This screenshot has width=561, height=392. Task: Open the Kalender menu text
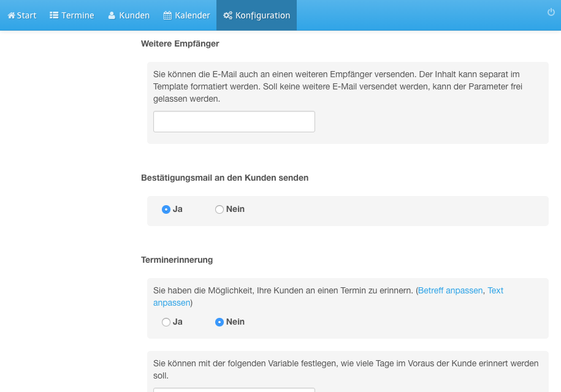pos(193,15)
